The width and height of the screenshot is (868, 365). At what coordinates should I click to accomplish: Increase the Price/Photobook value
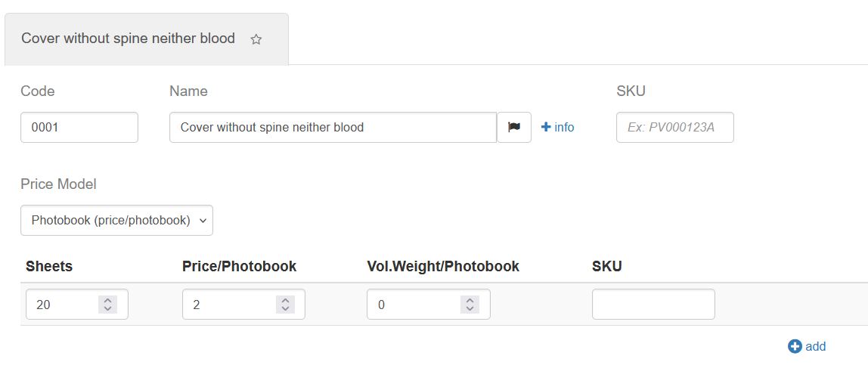click(285, 300)
